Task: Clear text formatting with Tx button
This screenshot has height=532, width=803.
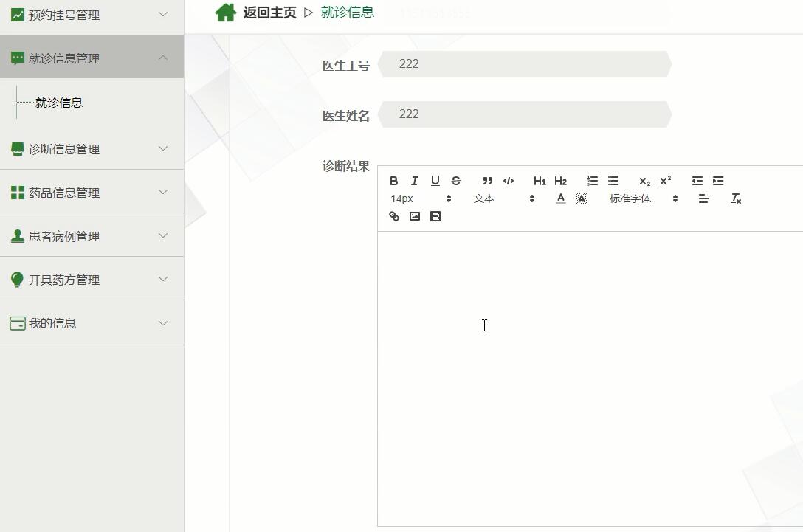Action: [735, 198]
